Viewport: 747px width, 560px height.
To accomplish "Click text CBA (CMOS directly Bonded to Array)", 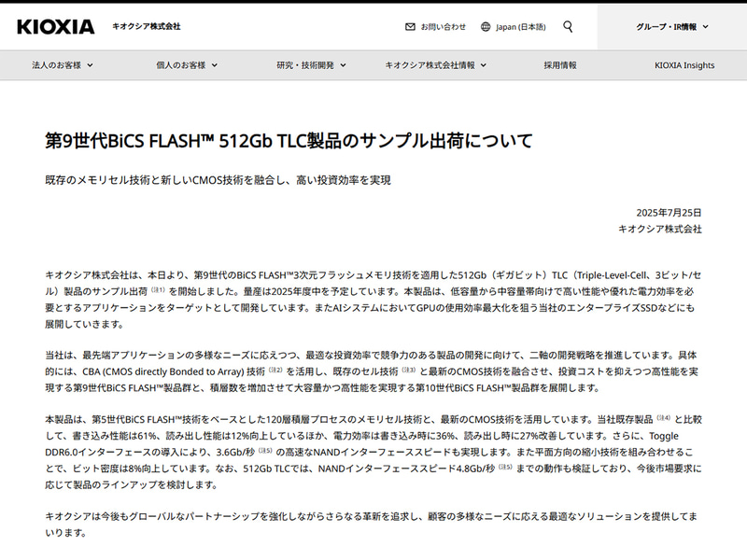I will click(163, 371).
